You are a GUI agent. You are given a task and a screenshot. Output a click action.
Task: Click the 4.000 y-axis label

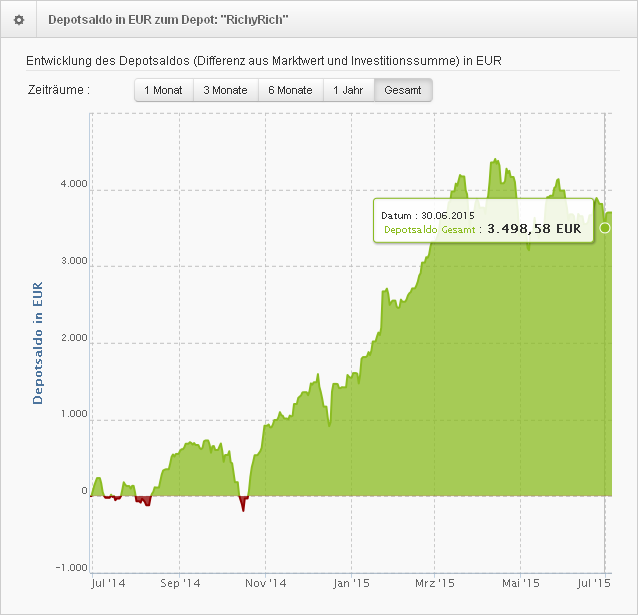(x=72, y=189)
